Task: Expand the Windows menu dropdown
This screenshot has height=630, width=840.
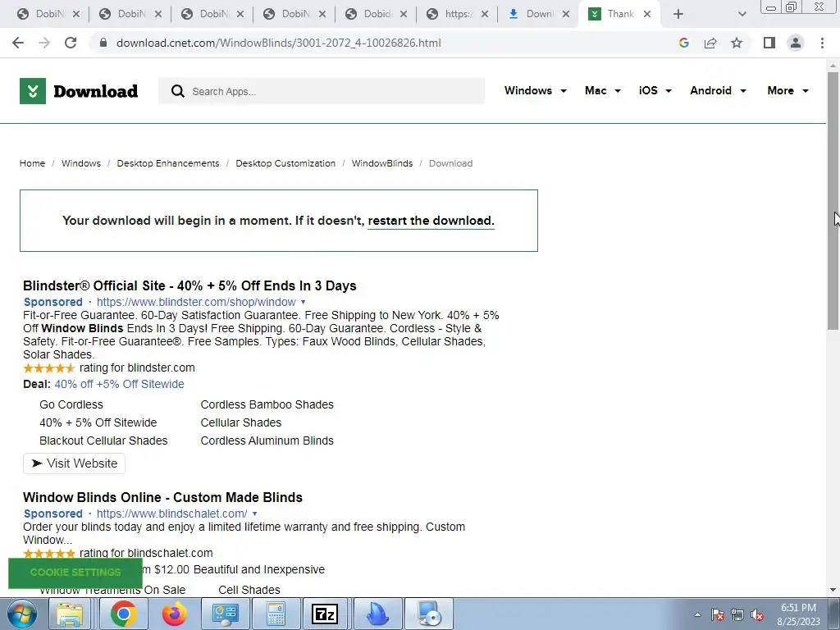Action: click(535, 90)
